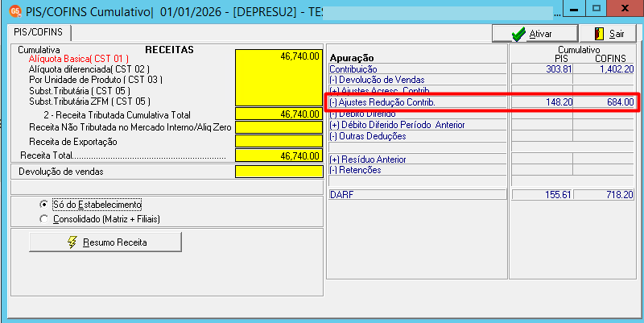Screen dimensions: 644x323
Task: Click Subst.Tributária ( CST 05 ) label
Action: pos(80,90)
